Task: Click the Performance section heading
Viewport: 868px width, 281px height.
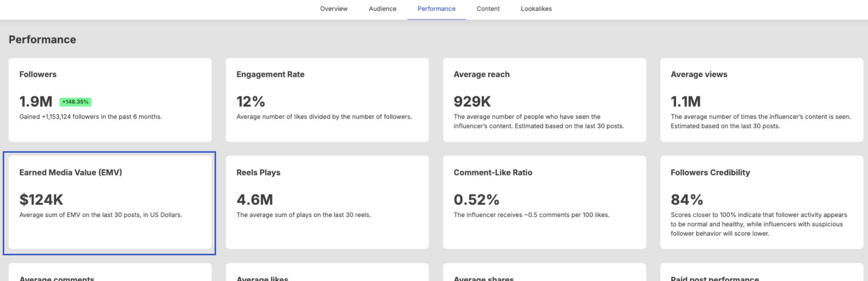Action: [x=42, y=40]
